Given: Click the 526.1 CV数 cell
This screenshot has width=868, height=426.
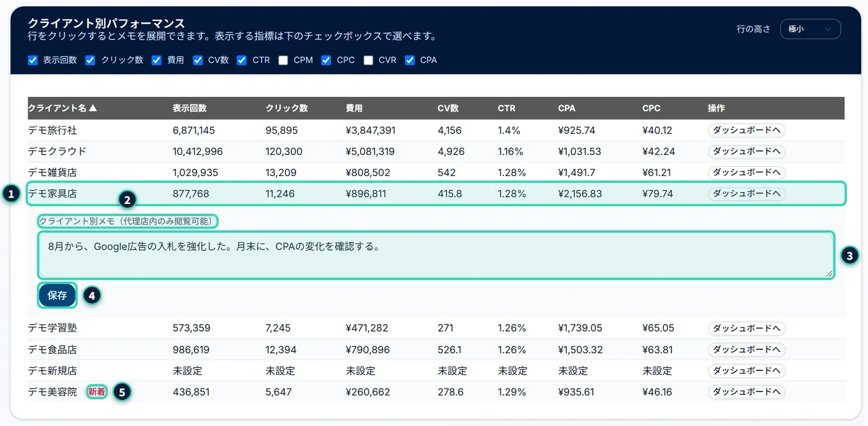Looking at the screenshot, I should (450, 349).
